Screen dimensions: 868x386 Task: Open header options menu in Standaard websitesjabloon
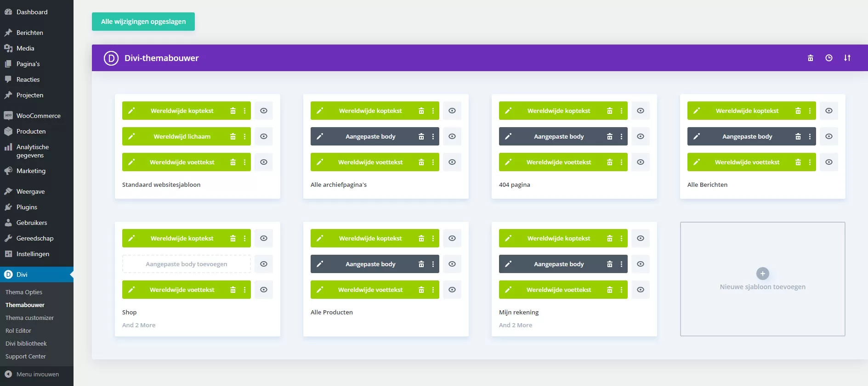[x=244, y=111]
